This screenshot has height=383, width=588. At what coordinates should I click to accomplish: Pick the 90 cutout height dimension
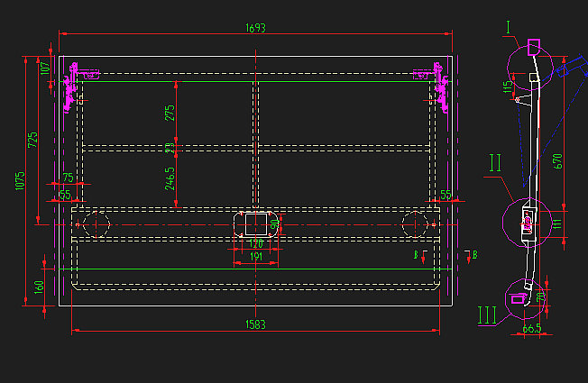pos(275,224)
